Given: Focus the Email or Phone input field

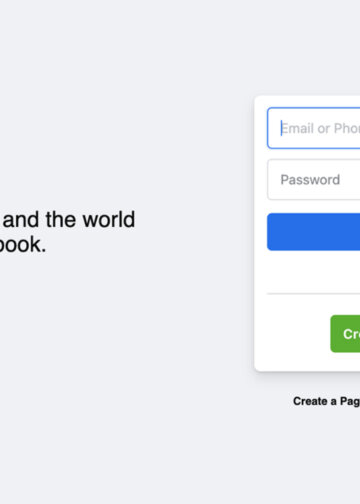Looking at the screenshot, I should [x=314, y=128].
